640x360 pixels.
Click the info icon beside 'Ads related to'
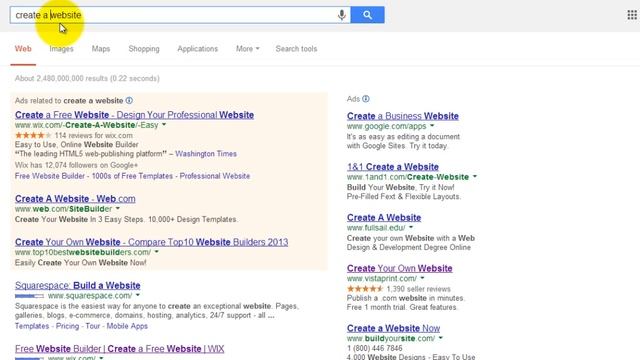[129, 100]
